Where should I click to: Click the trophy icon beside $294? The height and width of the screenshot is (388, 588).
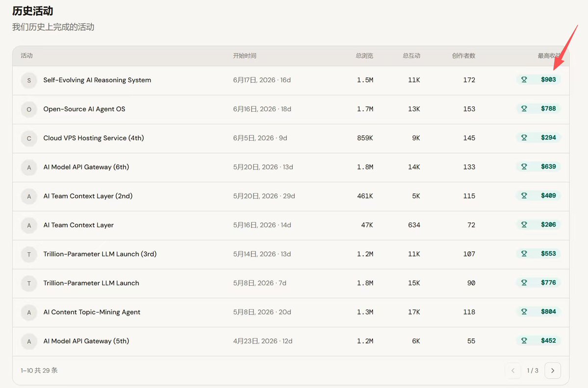point(524,138)
